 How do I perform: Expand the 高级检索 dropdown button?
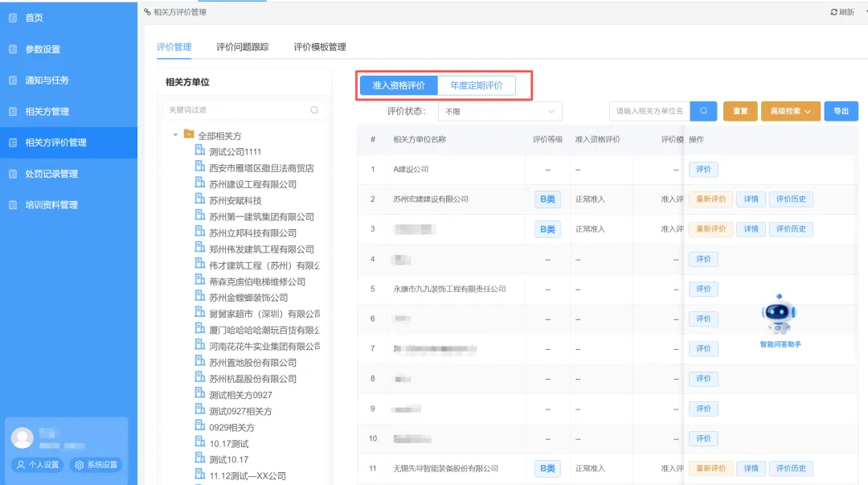[791, 111]
